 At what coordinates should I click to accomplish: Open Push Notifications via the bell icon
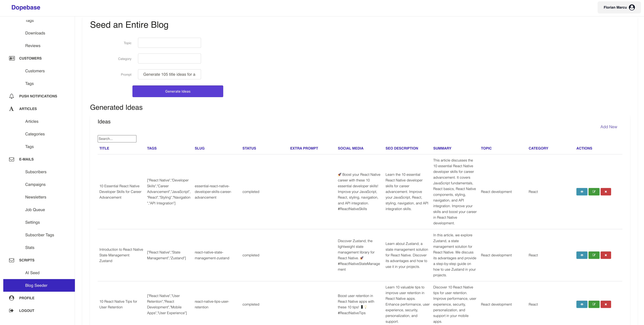pyautogui.click(x=11, y=96)
